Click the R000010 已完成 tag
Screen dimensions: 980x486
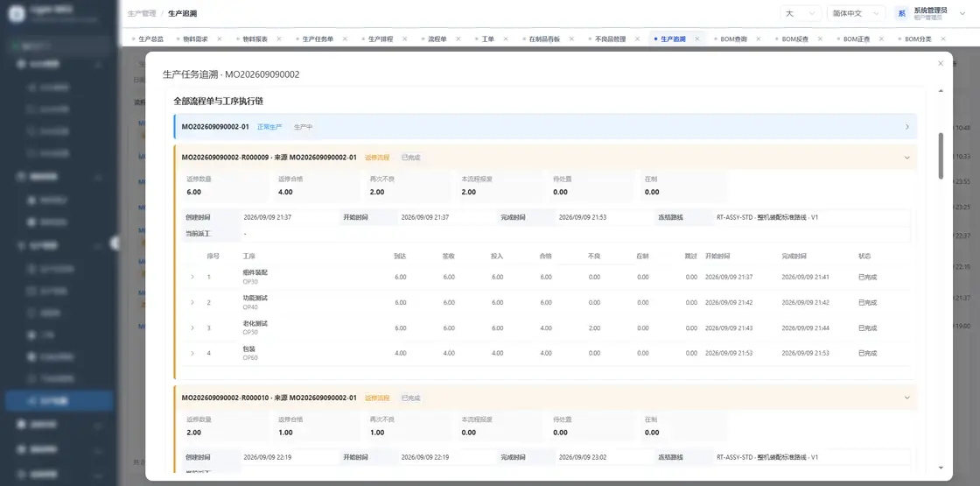[x=410, y=398]
